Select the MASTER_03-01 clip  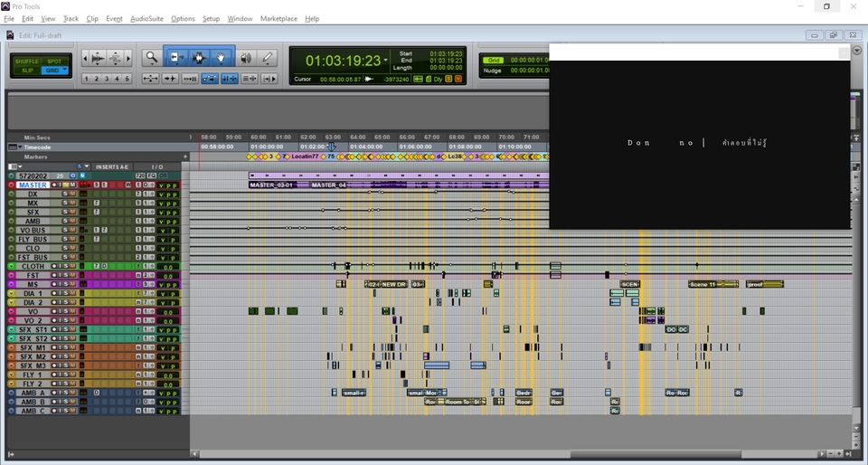tap(271, 185)
